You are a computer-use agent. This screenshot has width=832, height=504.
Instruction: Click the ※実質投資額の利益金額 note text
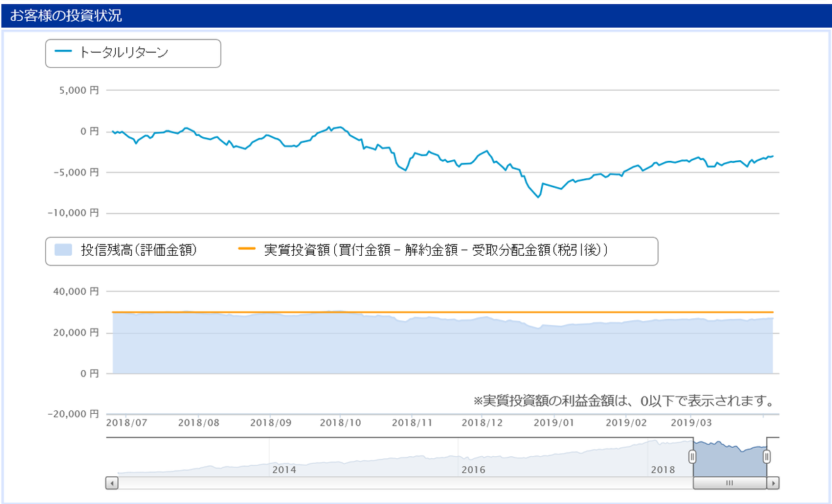[623, 401]
